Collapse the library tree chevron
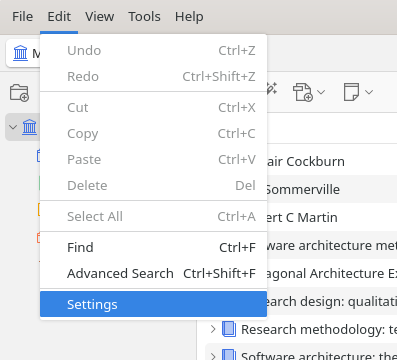397x360 pixels. click(13, 127)
